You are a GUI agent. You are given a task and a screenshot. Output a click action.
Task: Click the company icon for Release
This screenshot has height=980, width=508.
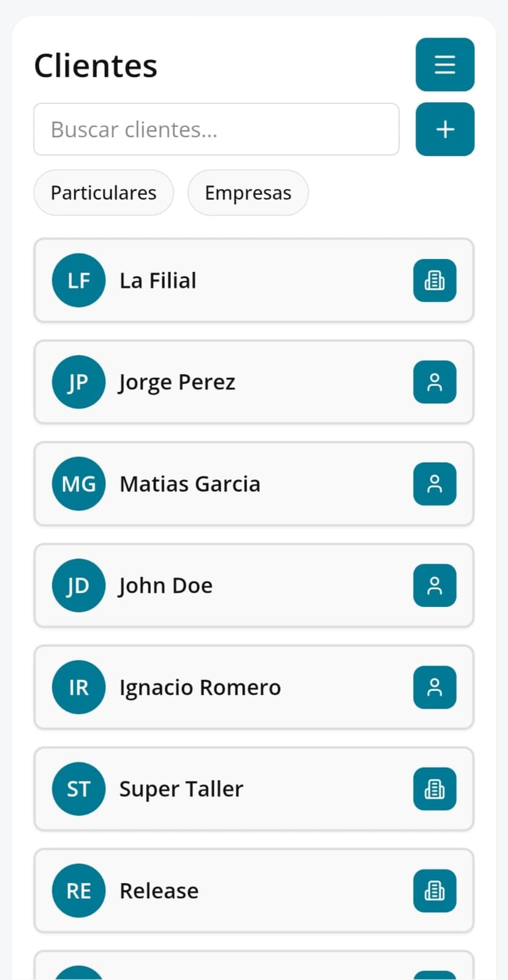click(x=434, y=891)
